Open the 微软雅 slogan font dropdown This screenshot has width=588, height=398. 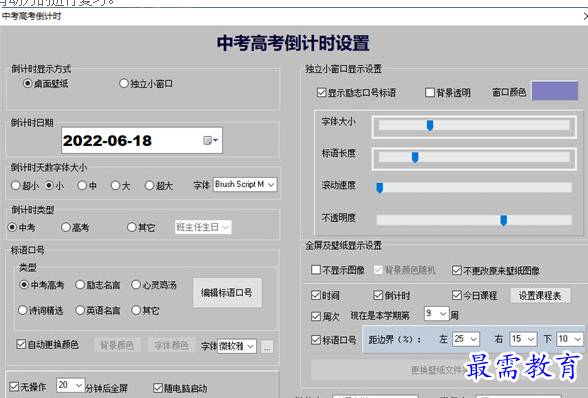[x=237, y=346]
